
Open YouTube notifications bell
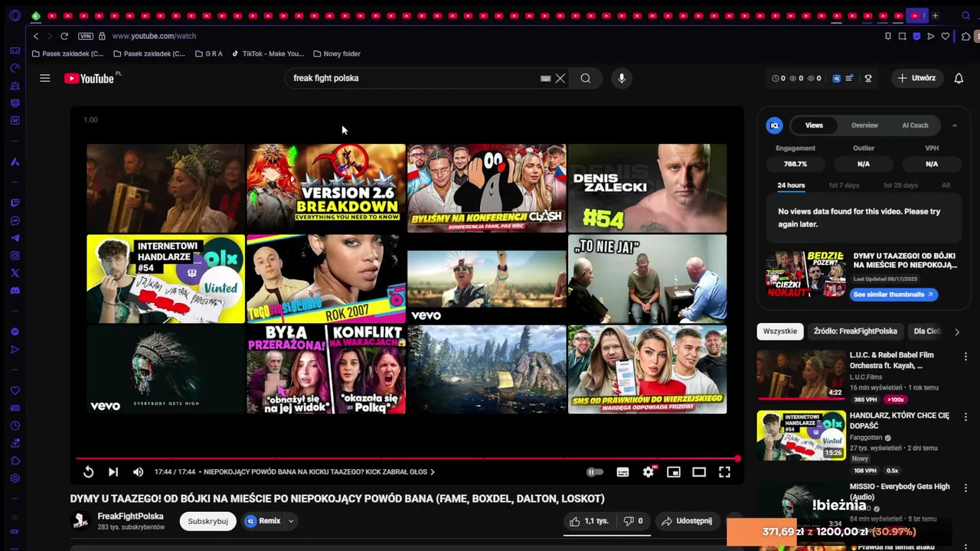coord(959,78)
